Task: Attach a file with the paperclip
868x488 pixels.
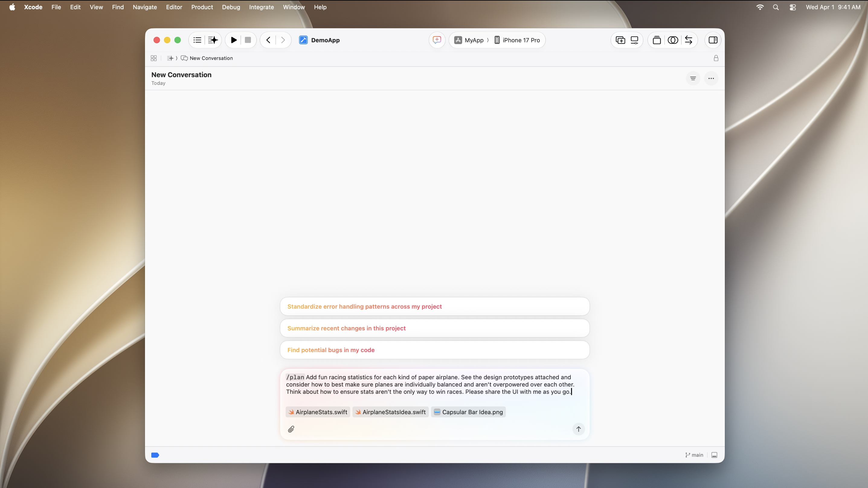Action: [x=291, y=429]
